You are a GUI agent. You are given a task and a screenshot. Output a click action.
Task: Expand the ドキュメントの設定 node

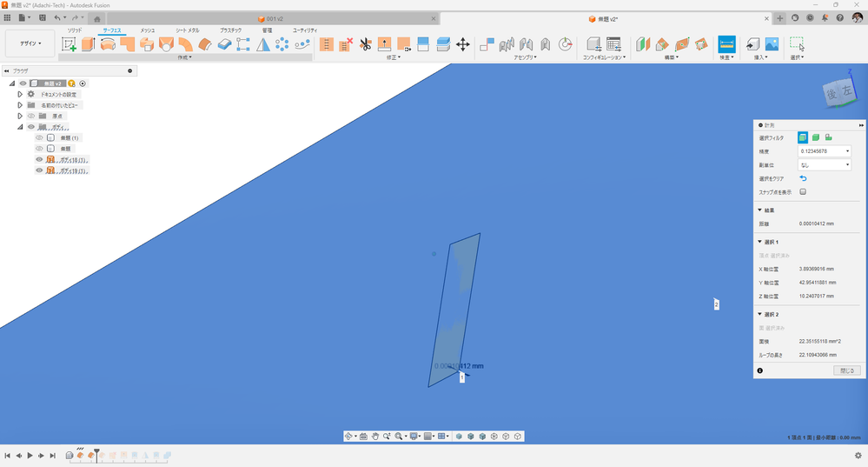click(x=20, y=94)
